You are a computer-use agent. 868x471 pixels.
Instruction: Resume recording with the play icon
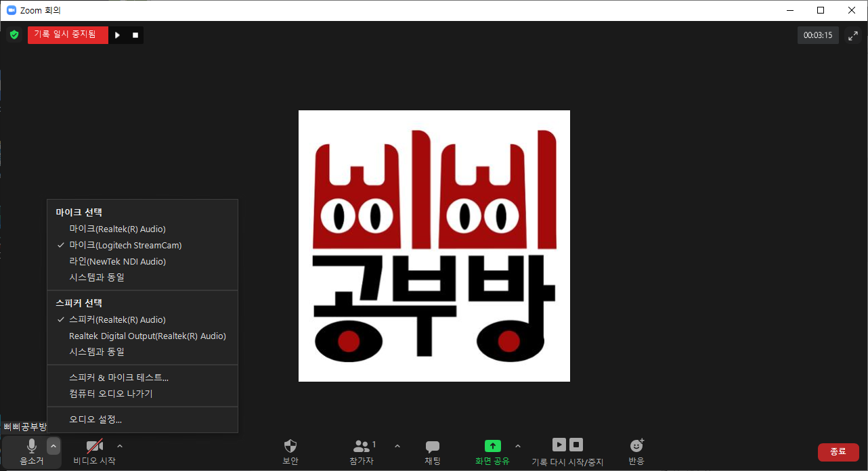click(117, 35)
